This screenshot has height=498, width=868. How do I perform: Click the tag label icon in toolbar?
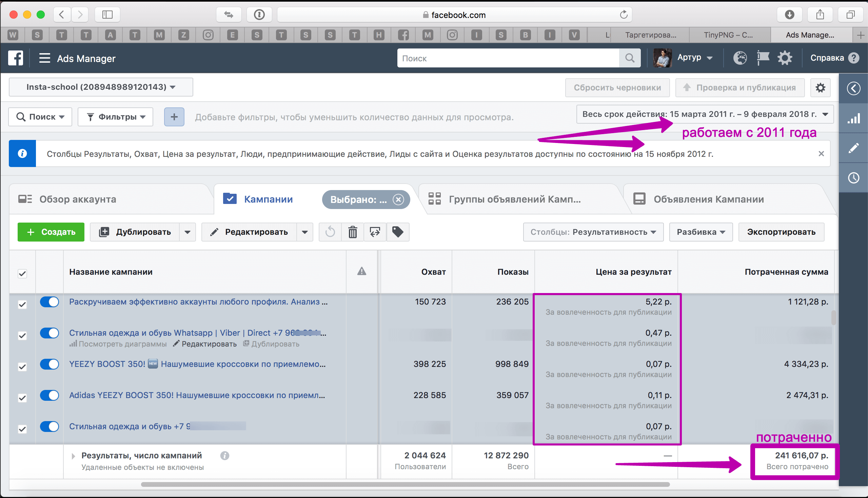(398, 232)
